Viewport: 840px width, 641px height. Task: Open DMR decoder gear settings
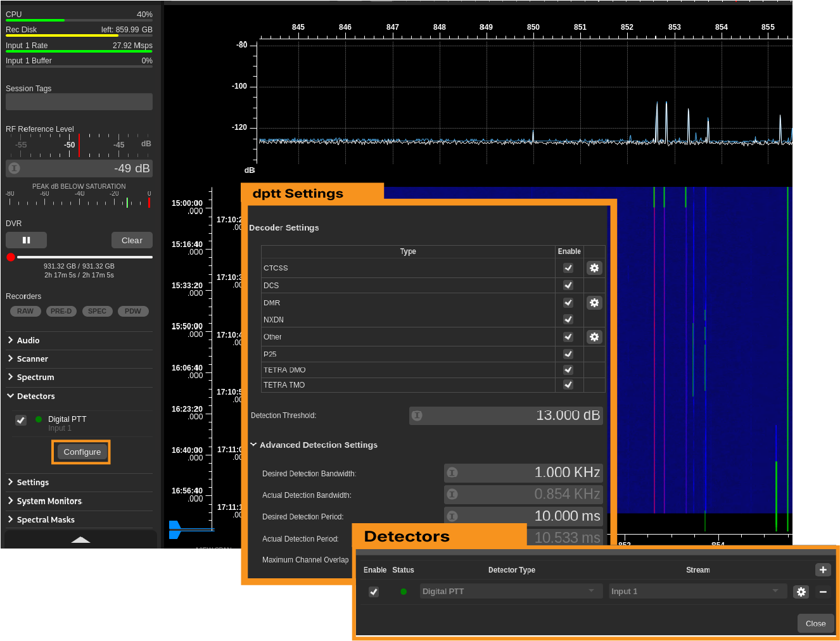594,303
